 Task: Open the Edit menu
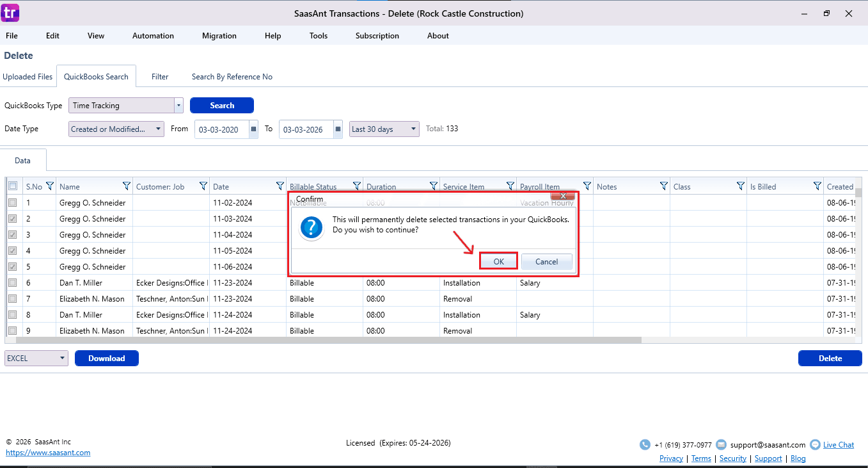[x=52, y=36]
